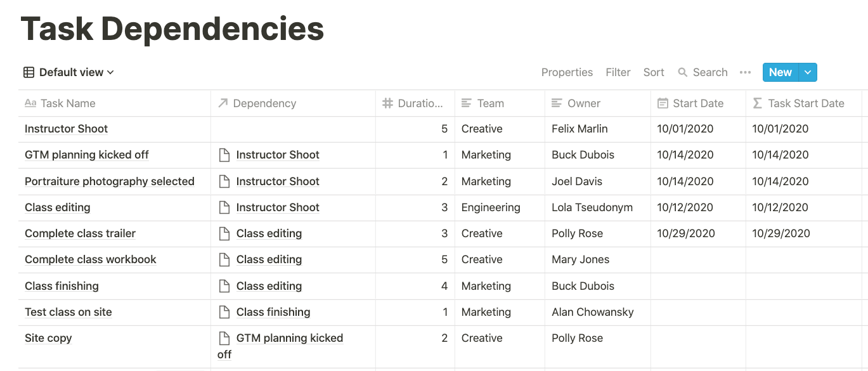
Task: Click the Task Start Date formula sigma icon
Action: (x=758, y=103)
